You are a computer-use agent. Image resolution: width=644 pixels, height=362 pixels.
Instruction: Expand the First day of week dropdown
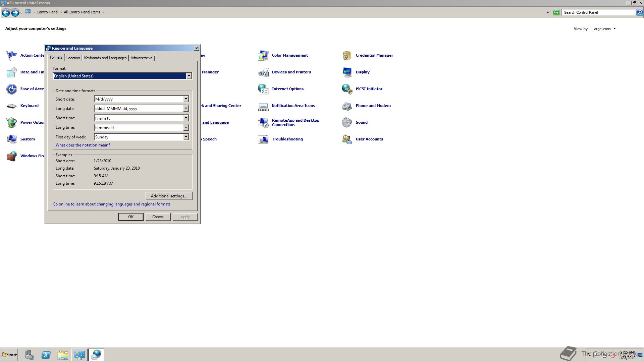pos(186,137)
